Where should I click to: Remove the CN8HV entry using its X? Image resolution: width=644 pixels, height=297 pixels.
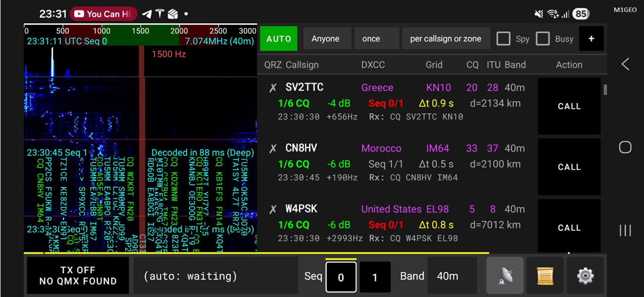(x=272, y=148)
